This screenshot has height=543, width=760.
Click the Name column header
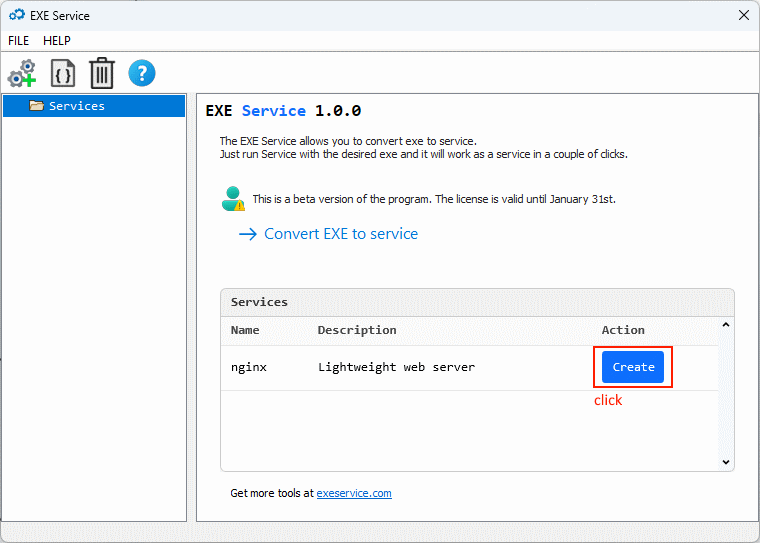tap(245, 330)
